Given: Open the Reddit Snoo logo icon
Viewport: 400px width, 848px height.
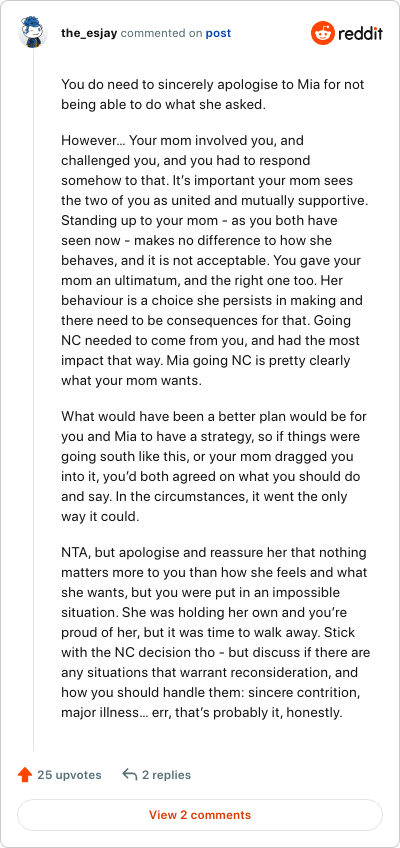Looking at the screenshot, I should (322, 34).
